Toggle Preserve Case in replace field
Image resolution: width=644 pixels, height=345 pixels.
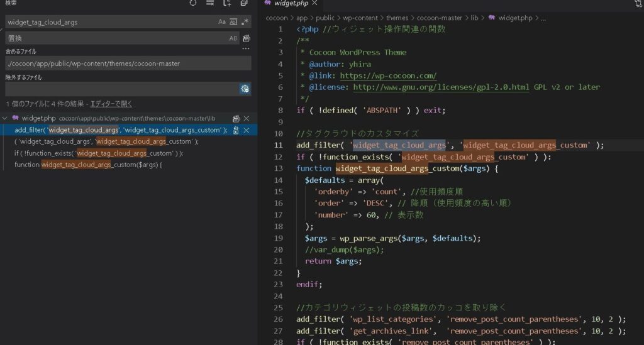point(233,38)
